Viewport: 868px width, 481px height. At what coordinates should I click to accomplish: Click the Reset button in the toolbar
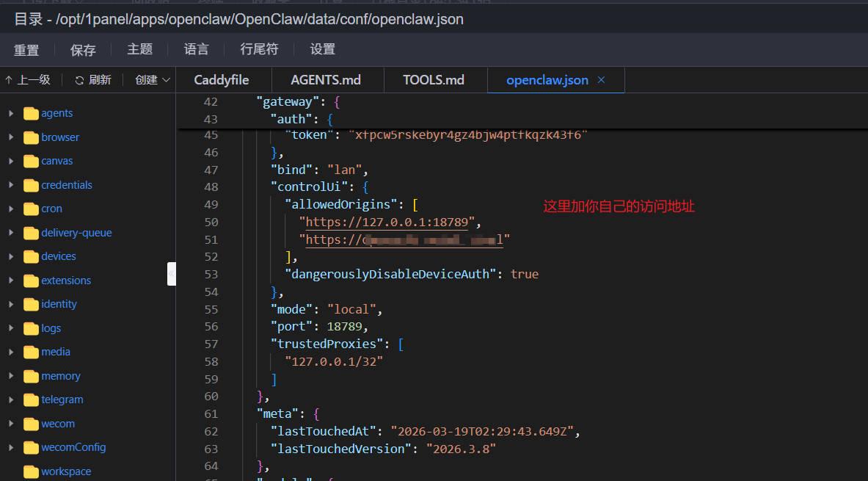click(26, 50)
